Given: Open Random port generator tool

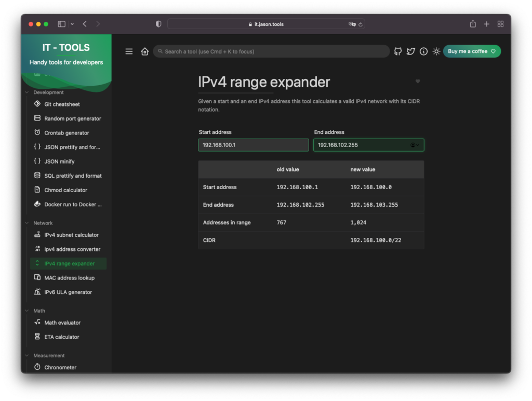Looking at the screenshot, I should point(68,118).
